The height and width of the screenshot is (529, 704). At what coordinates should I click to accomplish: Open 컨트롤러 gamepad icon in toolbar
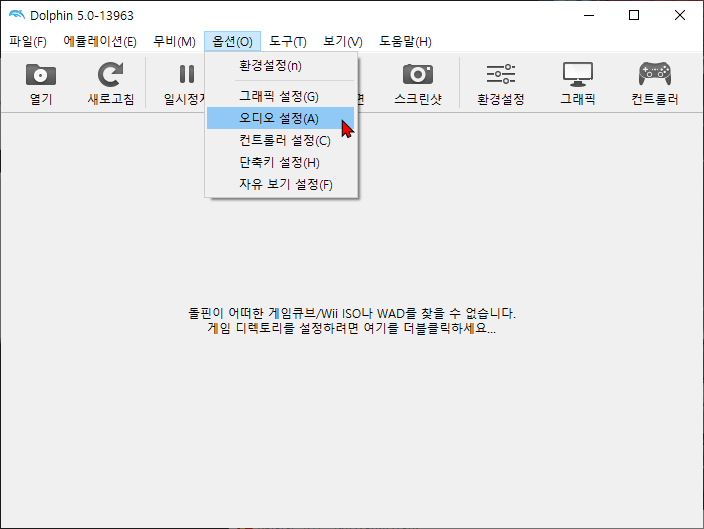[x=655, y=74]
